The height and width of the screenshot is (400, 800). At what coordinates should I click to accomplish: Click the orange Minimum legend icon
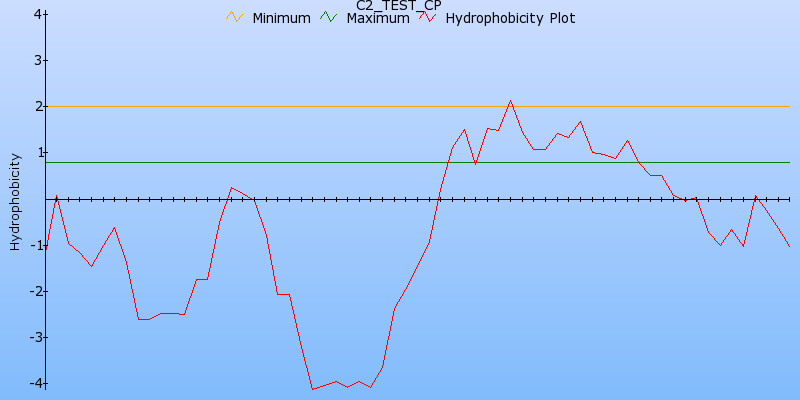click(235, 18)
